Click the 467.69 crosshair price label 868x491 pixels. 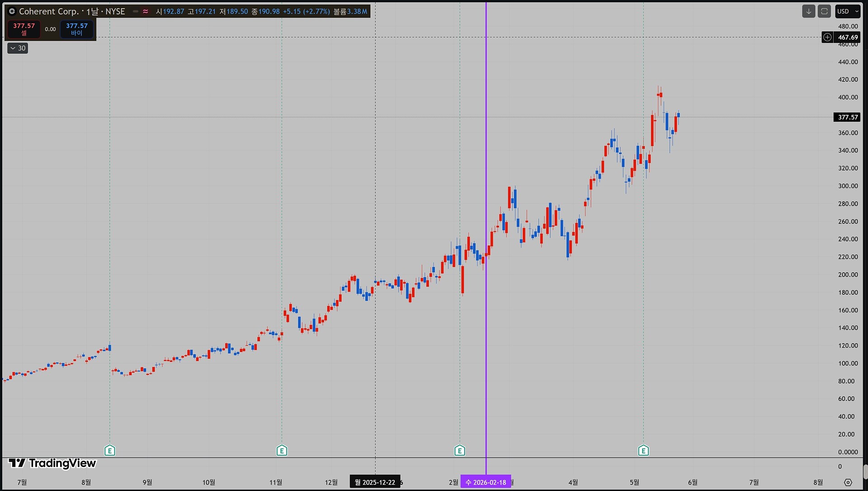[x=848, y=38]
